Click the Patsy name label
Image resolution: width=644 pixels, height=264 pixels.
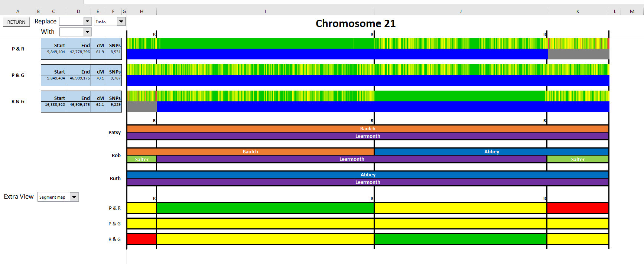click(114, 132)
